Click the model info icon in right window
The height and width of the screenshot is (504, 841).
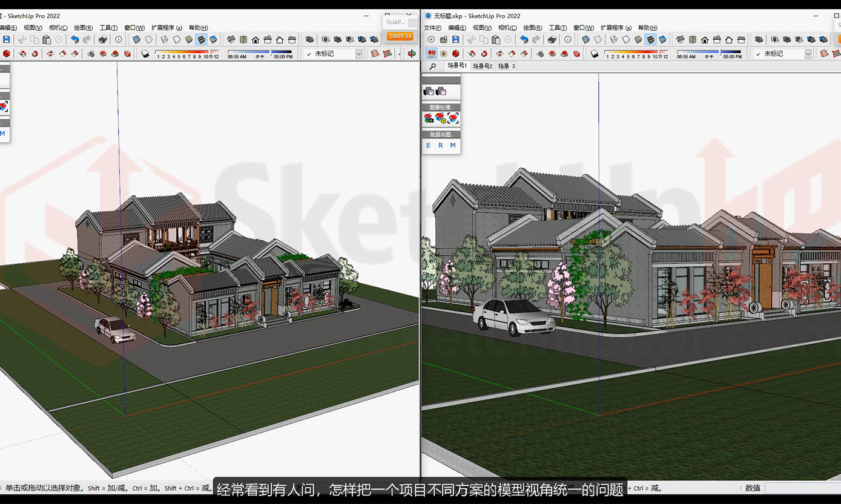[x=567, y=40]
